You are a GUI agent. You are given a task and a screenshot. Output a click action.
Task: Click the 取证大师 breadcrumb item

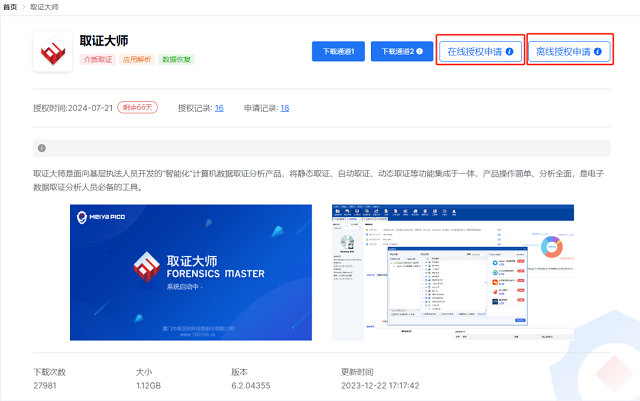tap(44, 7)
